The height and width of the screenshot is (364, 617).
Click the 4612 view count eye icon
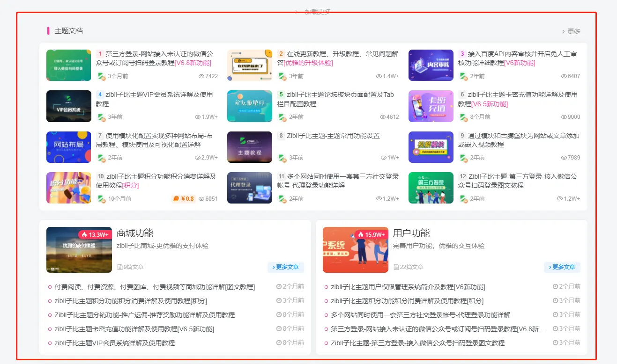(x=383, y=117)
